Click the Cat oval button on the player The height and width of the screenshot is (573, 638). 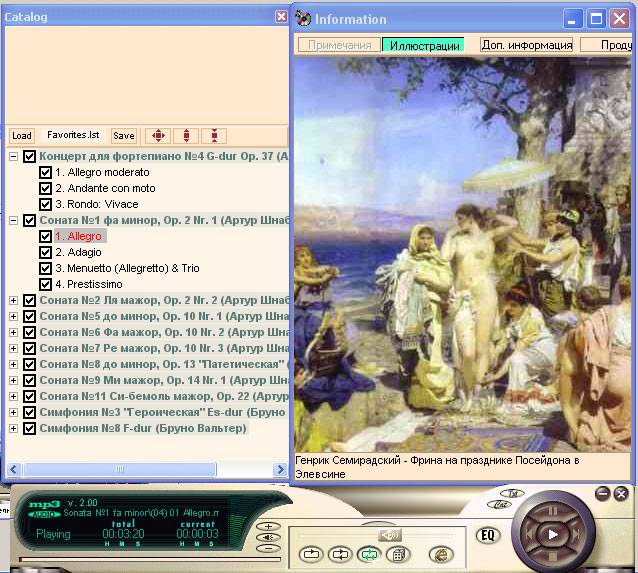pyautogui.click(x=499, y=505)
